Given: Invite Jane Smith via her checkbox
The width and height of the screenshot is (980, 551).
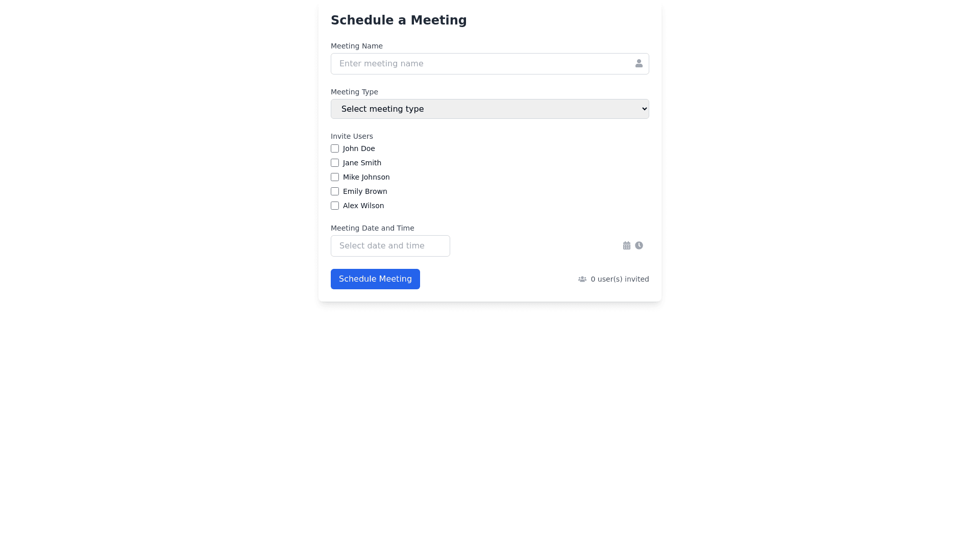Looking at the screenshot, I should click(x=335, y=163).
